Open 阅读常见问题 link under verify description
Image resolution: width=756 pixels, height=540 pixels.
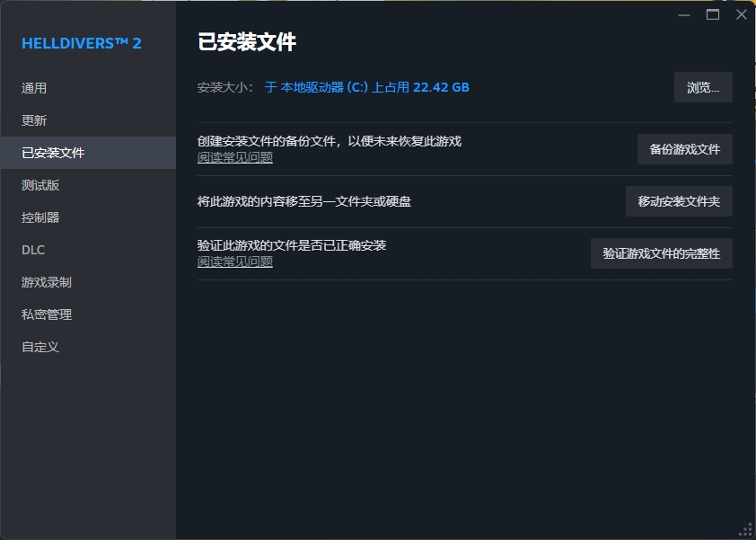[234, 262]
